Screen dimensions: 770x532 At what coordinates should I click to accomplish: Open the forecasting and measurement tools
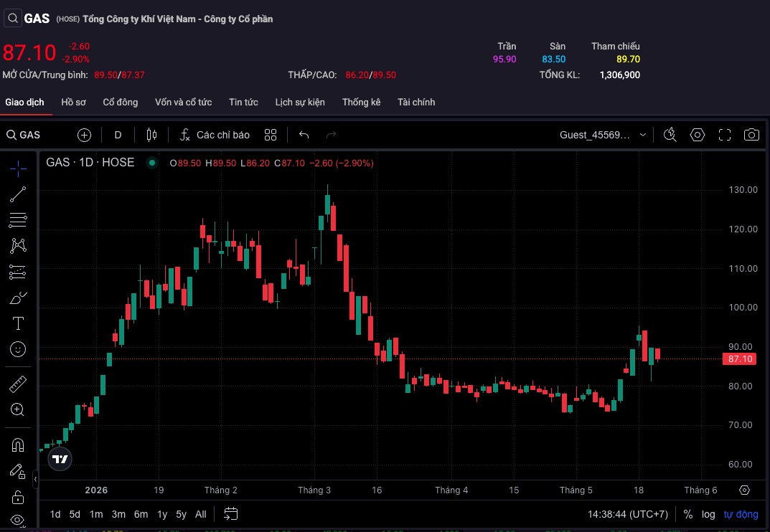(18, 272)
